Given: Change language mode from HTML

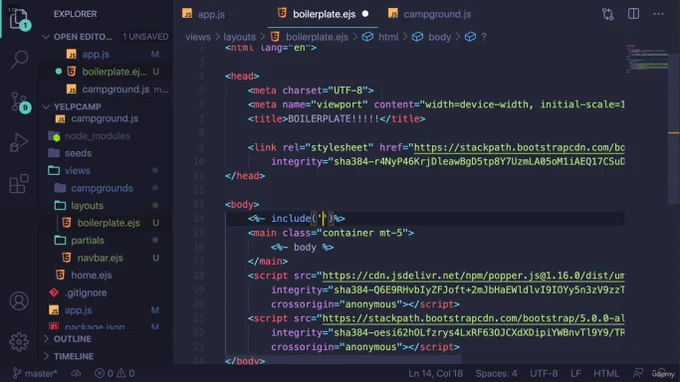Looking at the screenshot, I should (x=606, y=373).
